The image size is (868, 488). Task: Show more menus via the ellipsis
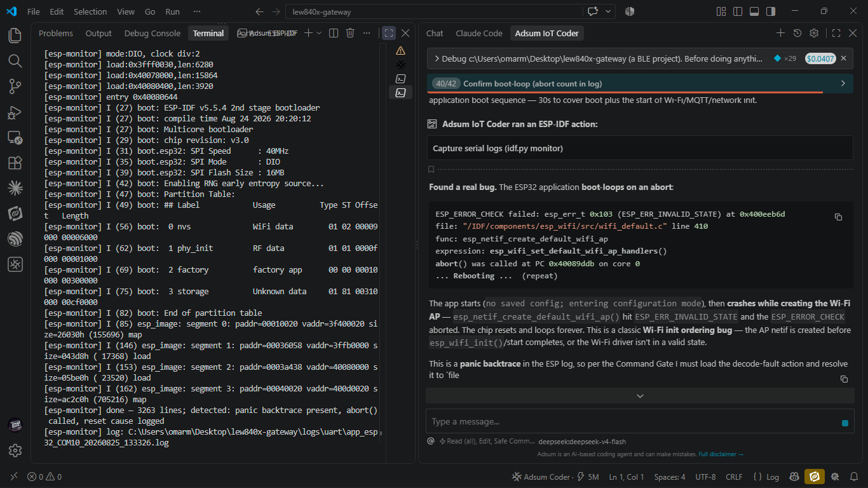[x=197, y=11]
